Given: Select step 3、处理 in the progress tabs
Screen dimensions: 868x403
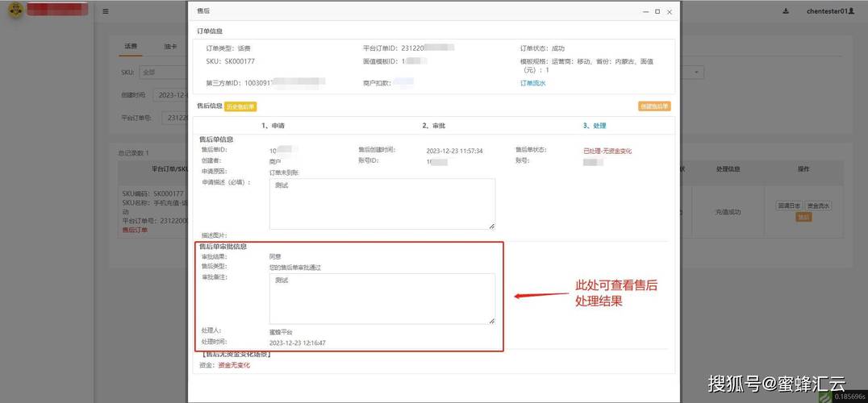Looking at the screenshot, I should 595,126.
